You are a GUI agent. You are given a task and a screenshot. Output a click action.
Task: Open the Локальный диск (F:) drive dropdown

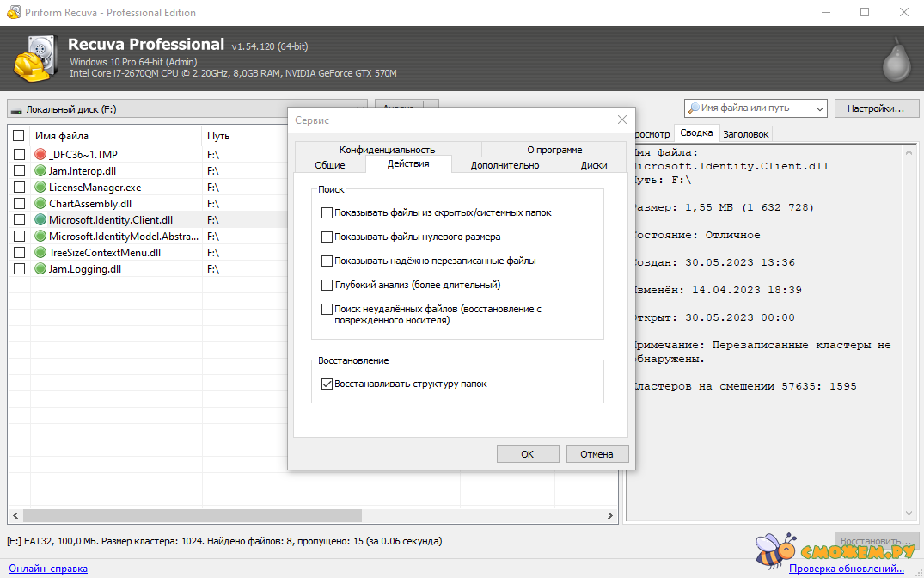(x=187, y=109)
